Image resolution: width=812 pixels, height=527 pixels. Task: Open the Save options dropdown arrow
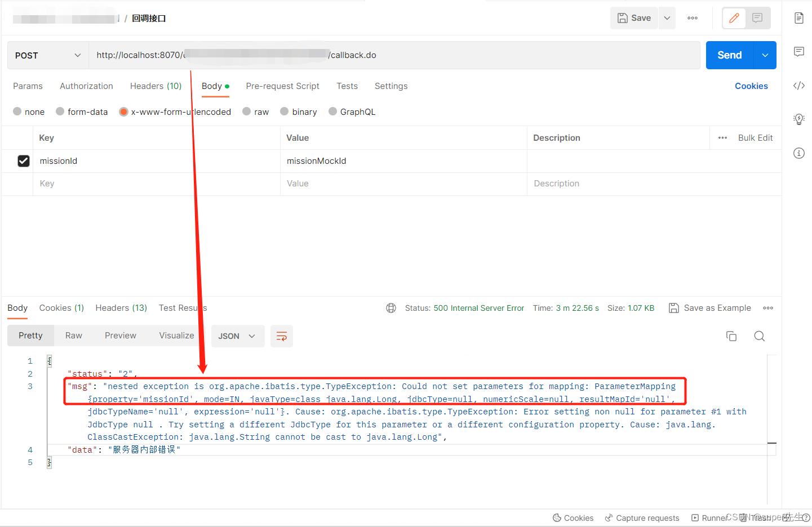pos(667,18)
